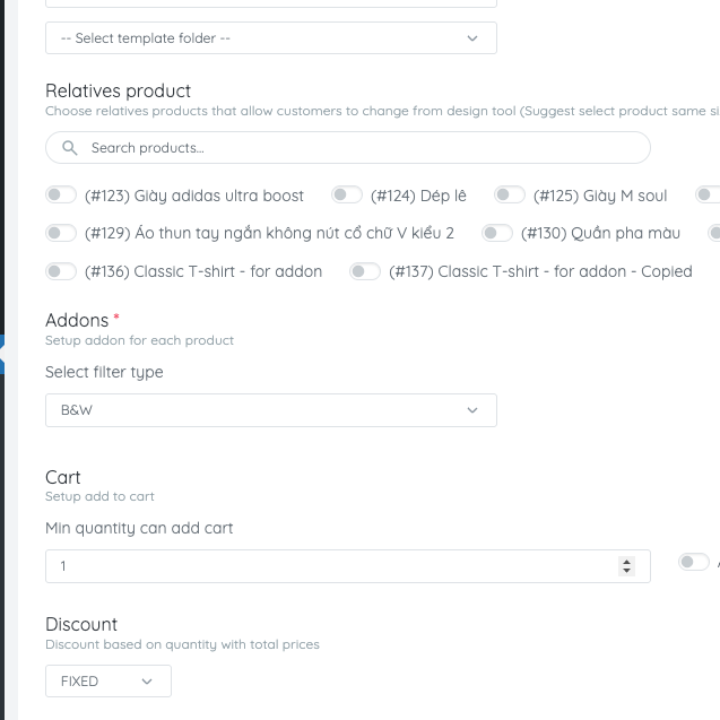Viewport: 720px width, 720px height.
Task: Click the Search products input field
Action: tap(360, 148)
